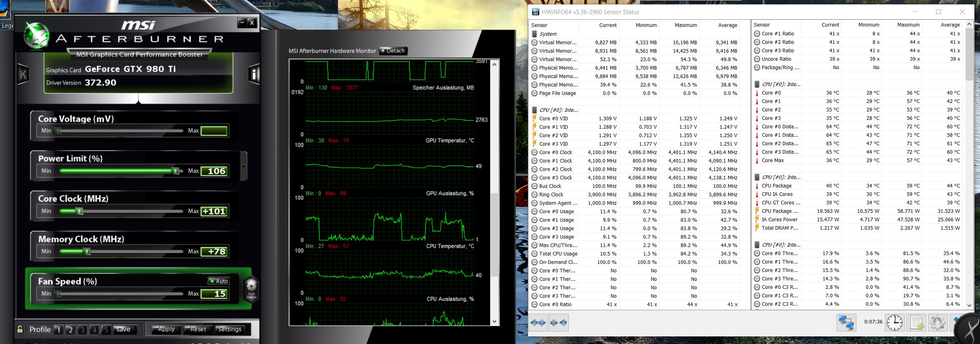The height and width of the screenshot is (344, 980).
Task: Expand the Power Limit dropdown arrow
Action: [243, 167]
